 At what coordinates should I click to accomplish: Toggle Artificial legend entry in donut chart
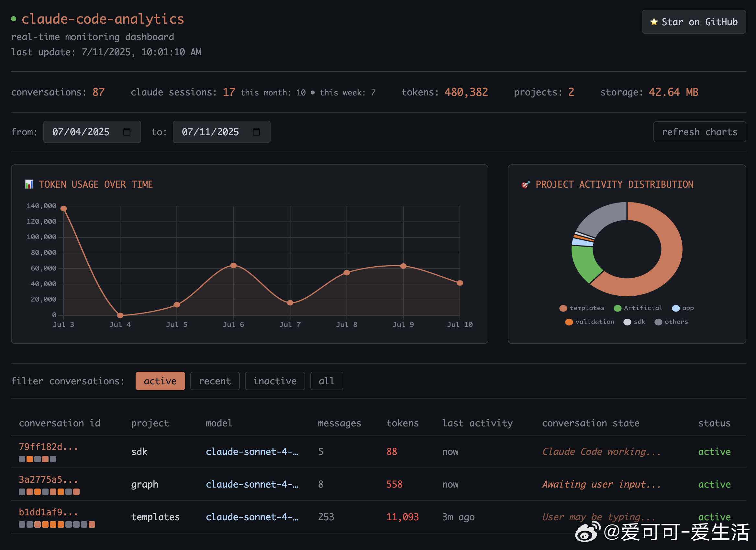click(638, 308)
